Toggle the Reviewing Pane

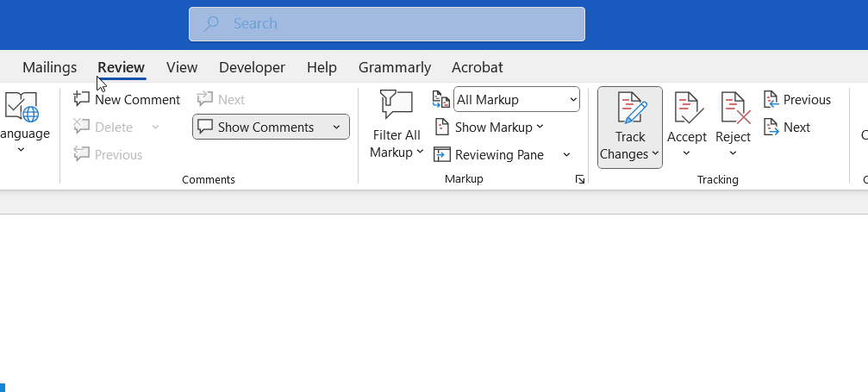click(x=490, y=155)
